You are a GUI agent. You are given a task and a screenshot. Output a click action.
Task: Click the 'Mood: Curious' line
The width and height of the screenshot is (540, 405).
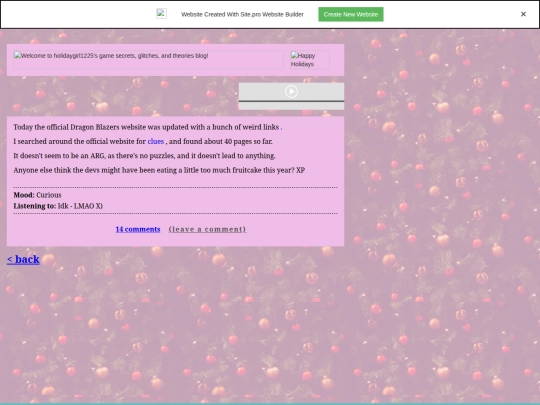[x=37, y=195]
